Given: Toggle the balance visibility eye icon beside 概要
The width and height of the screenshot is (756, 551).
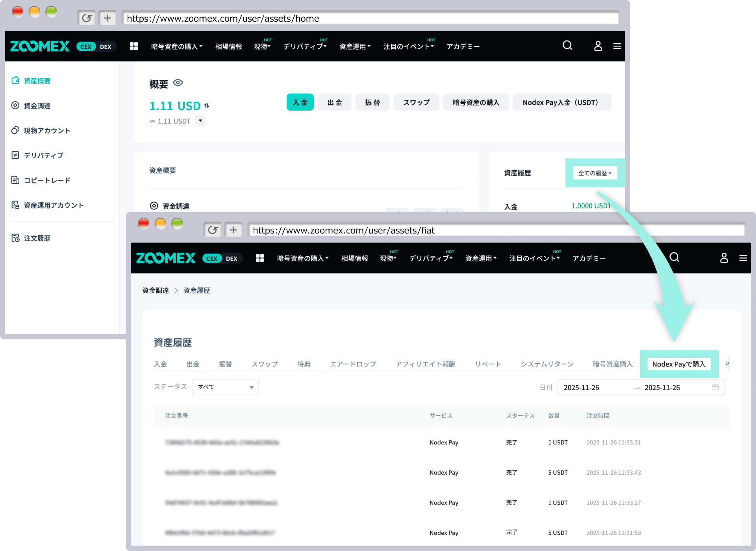Looking at the screenshot, I should (178, 83).
